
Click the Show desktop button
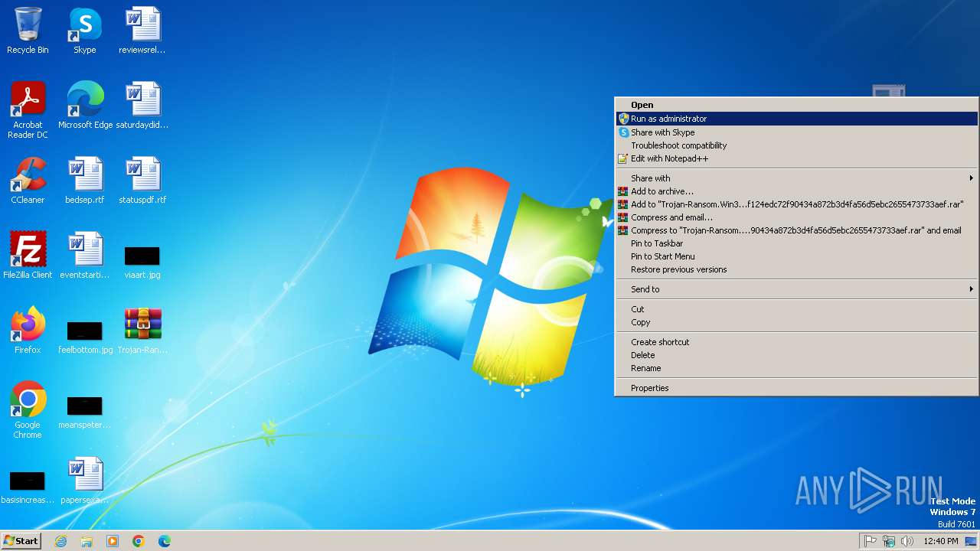[971, 541]
